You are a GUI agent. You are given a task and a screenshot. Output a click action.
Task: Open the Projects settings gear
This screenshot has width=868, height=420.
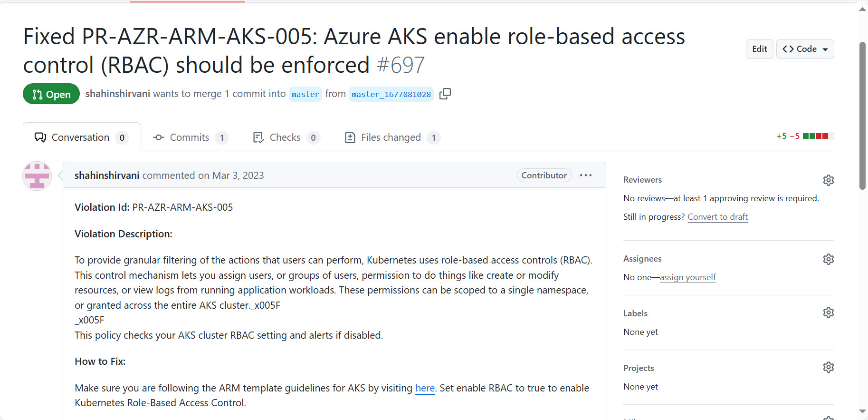click(829, 367)
